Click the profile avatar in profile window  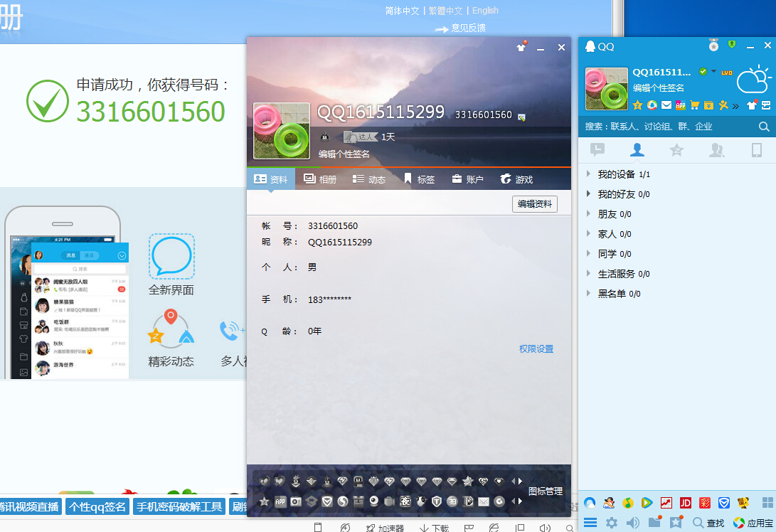282,131
